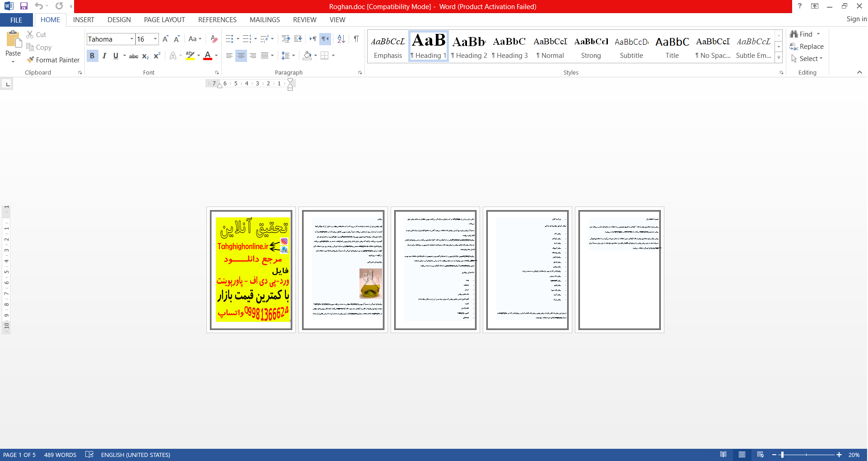
Task: Switch to INSERT tab
Action: tap(84, 20)
